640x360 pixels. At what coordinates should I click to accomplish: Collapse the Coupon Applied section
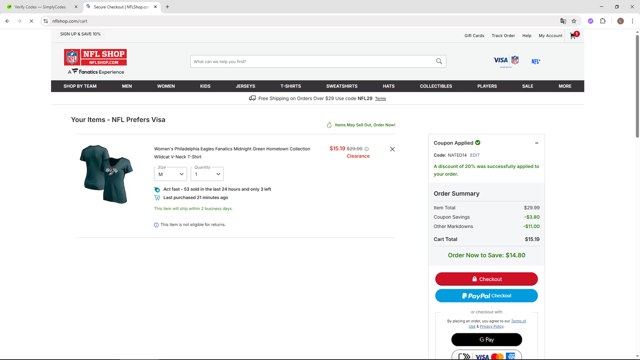(537, 143)
